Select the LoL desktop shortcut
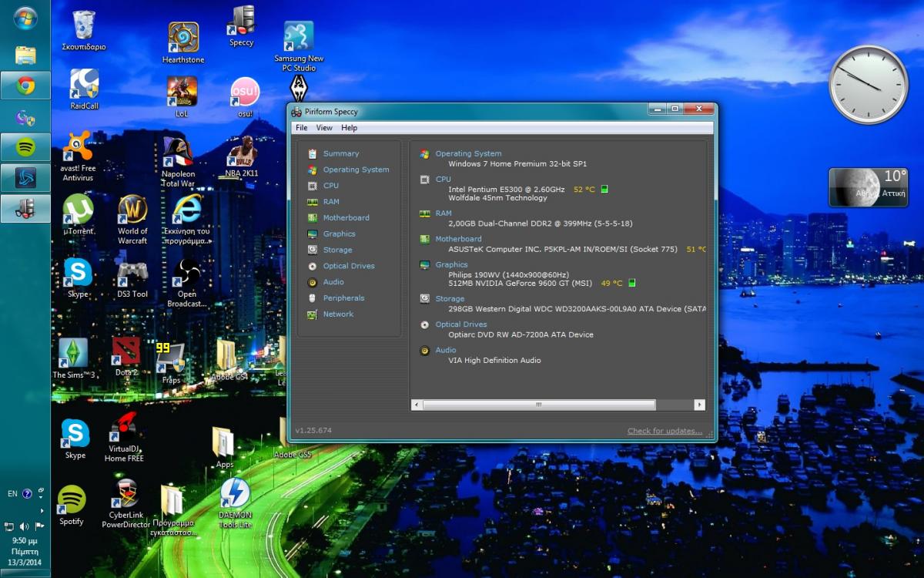Screen dimensions: 924x578 click(182, 97)
